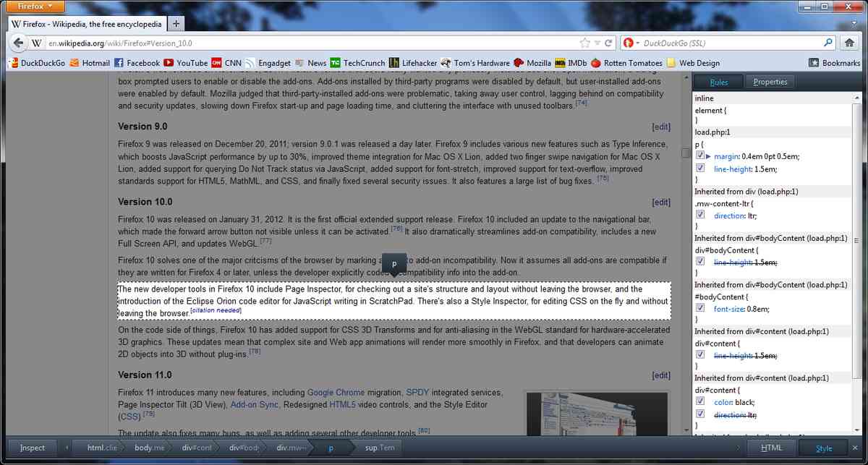
Task: Select the body breadcrumb in inspector
Action: (150, 448)
